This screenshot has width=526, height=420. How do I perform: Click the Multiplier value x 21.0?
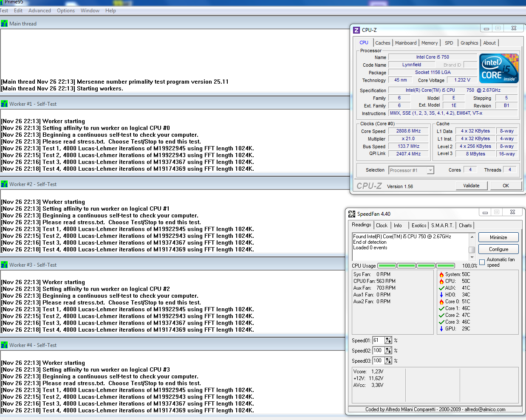[408, 139]
